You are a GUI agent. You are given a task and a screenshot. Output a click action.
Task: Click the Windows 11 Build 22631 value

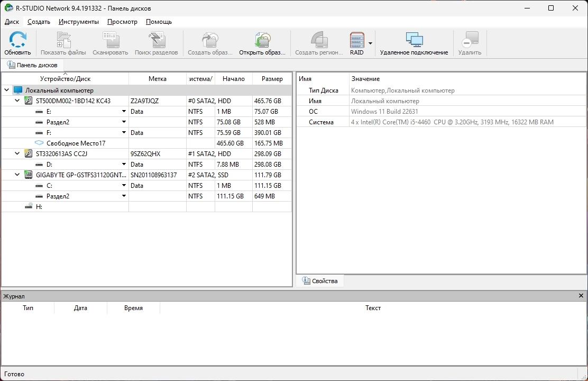click(x=384, y=112)
